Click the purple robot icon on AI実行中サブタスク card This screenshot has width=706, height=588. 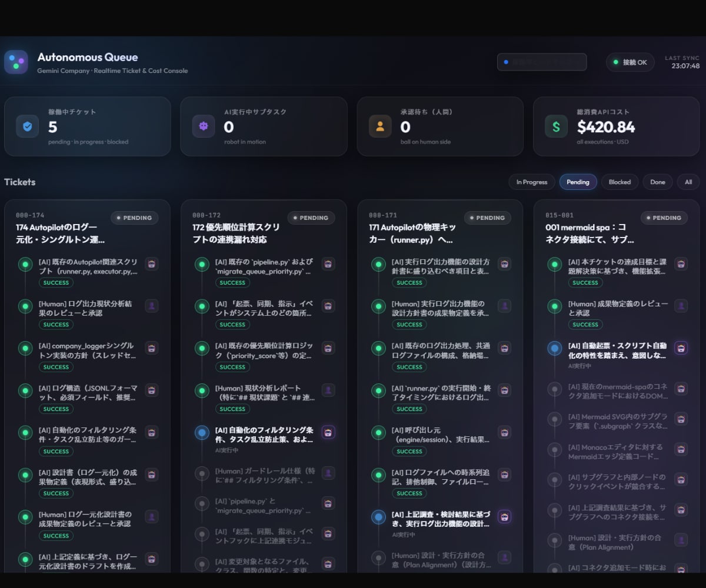coord(204,126)
